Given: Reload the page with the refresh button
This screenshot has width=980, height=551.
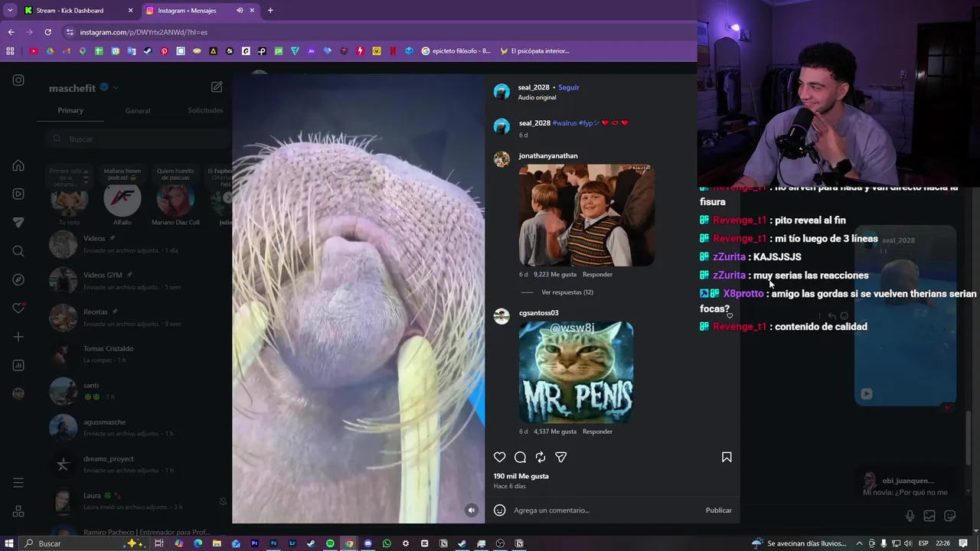Looking at the screenshot, I should click(x=47, y=32).
